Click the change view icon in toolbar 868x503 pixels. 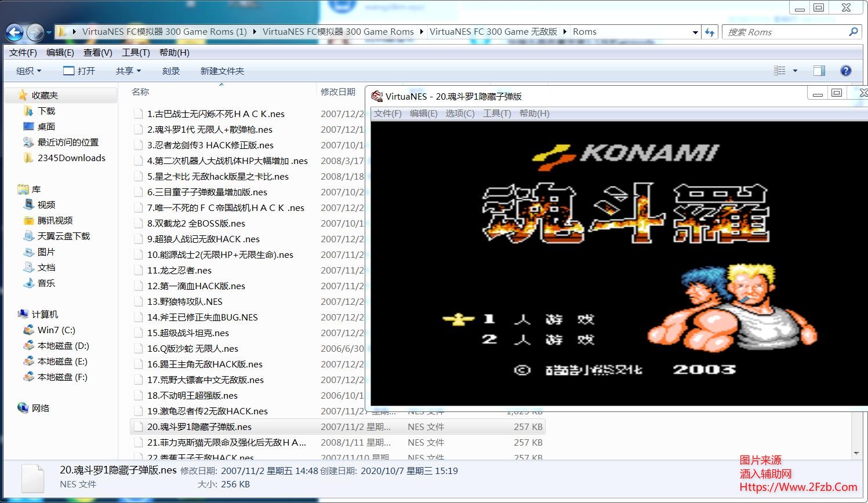coord(780,71)
